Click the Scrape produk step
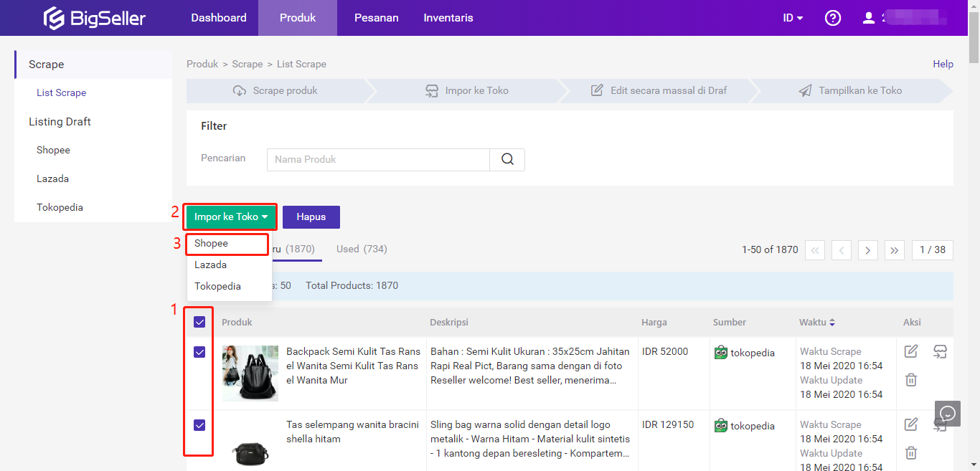 pos(276,91)
